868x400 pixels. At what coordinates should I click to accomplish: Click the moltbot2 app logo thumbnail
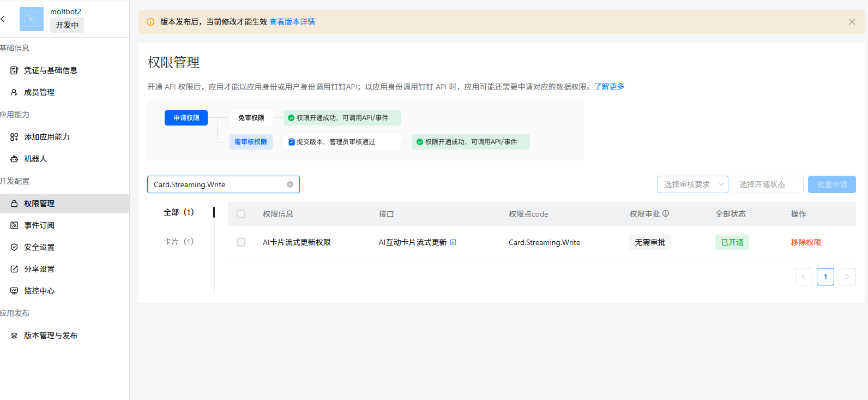tap(32, 19)
